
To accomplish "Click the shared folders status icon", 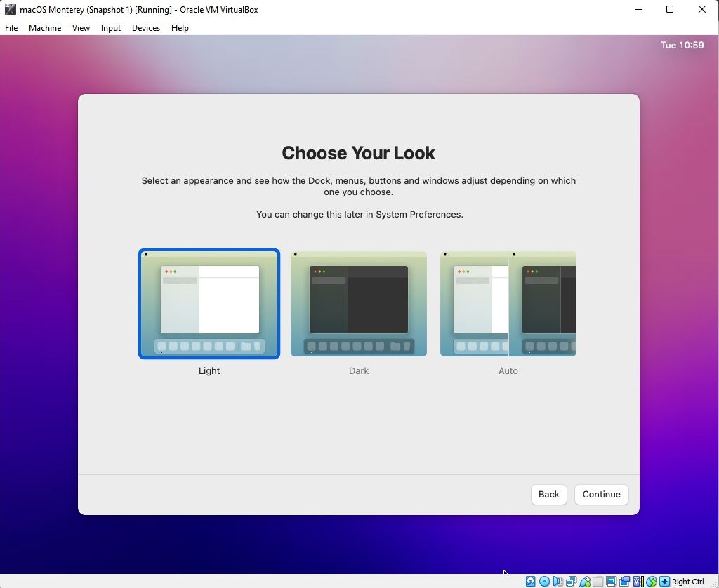I will pos(598,582).
